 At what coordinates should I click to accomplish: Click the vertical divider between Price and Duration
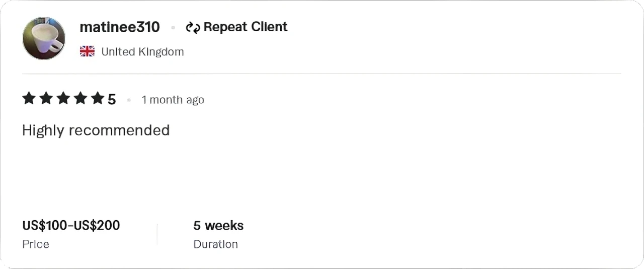(157, 234)
